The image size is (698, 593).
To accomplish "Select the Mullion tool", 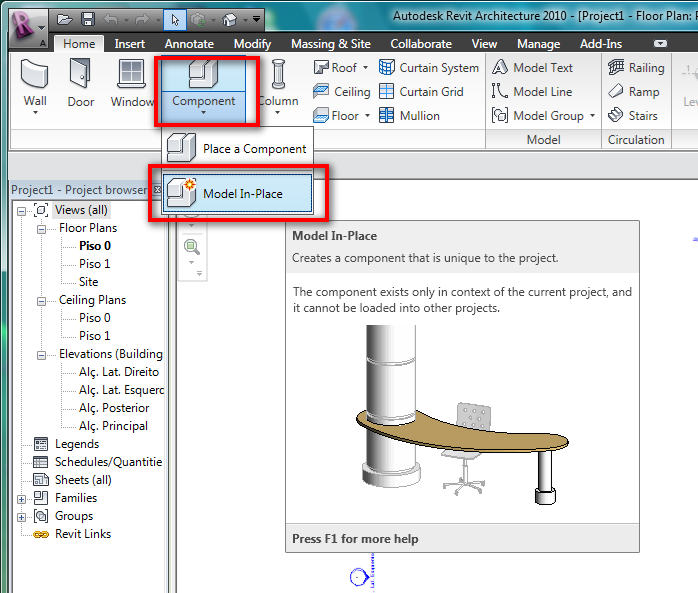I will tap(410, 116).
